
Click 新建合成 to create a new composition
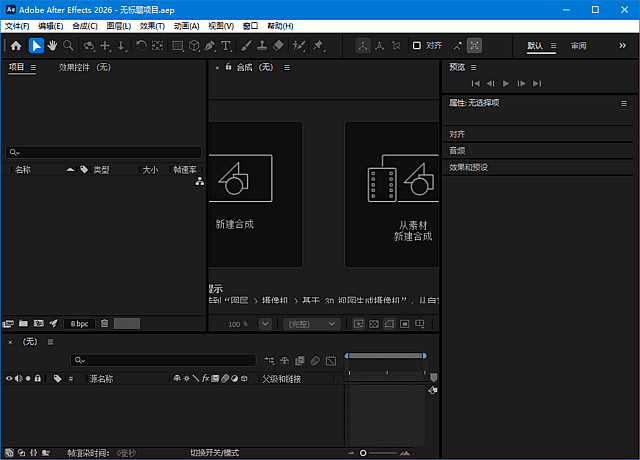click(x=235, y=194)
